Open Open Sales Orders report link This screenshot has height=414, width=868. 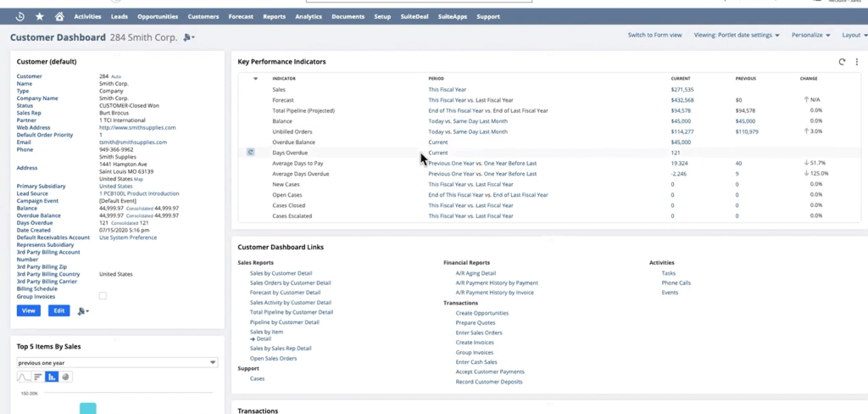coord(273,359)
